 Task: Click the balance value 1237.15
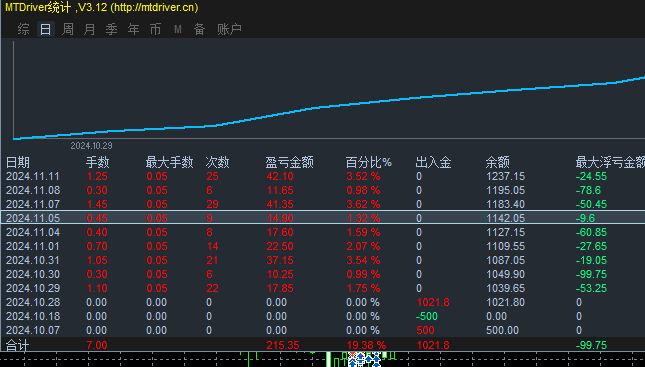click(x=506, y=177)
